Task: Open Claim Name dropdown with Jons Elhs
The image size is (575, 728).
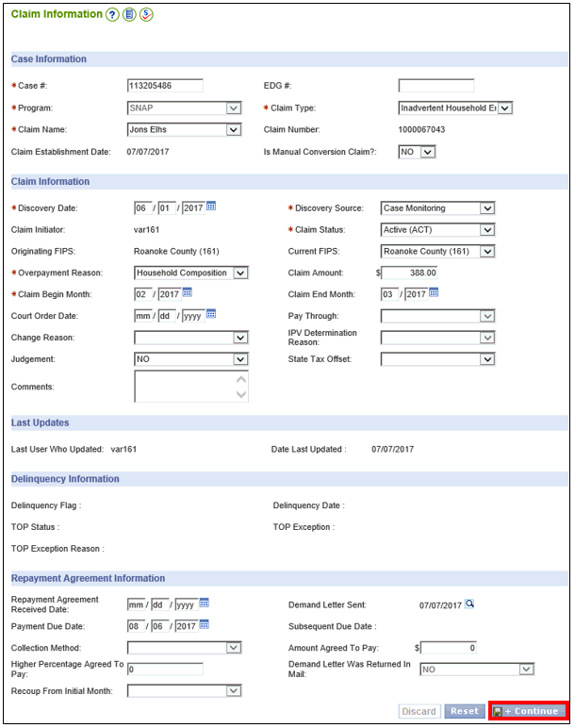Action: click(184, 129)
